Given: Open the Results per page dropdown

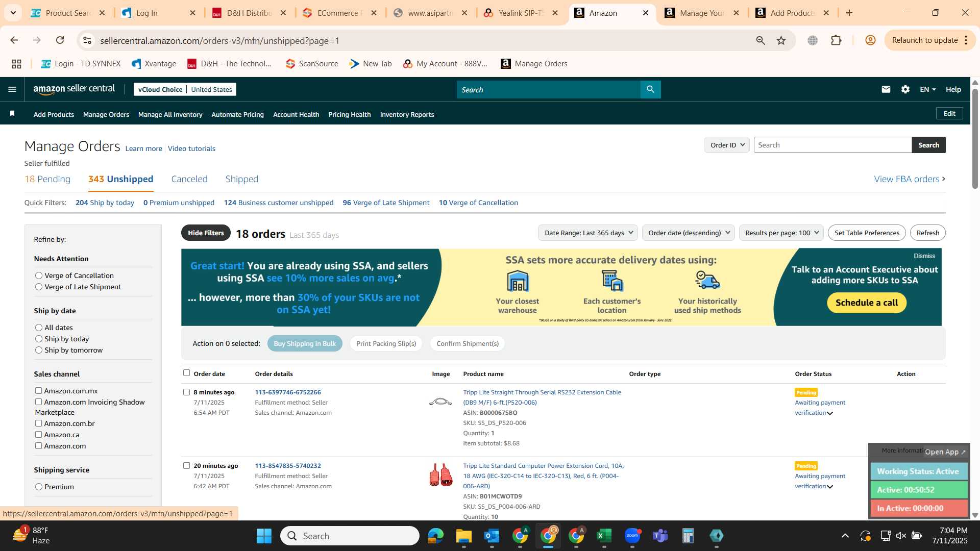Looking at the screenshot, I should [781, 233].
